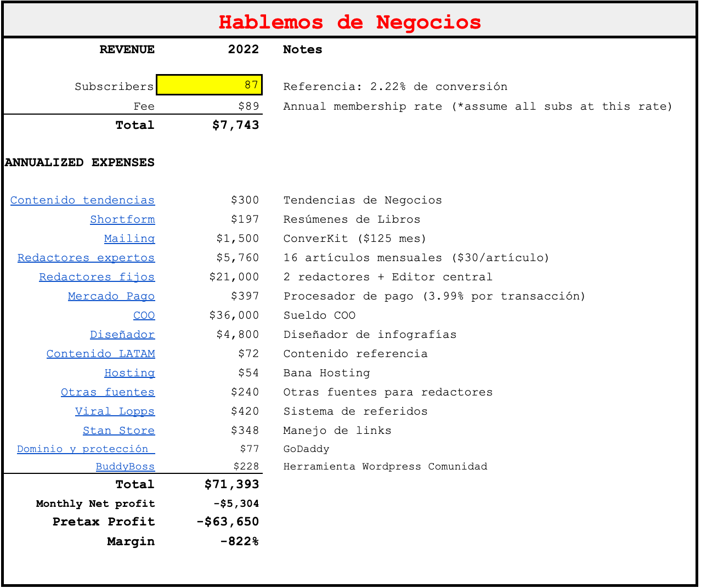Select the ANNUALIZED EXPENSES heading
701x588 pixels.
pos(80,162)
